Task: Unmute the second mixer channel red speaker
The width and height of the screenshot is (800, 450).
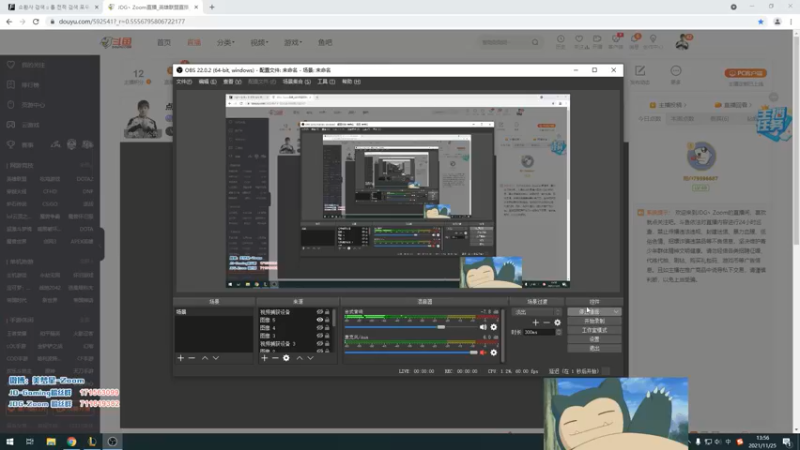Action: pos(483,353)
